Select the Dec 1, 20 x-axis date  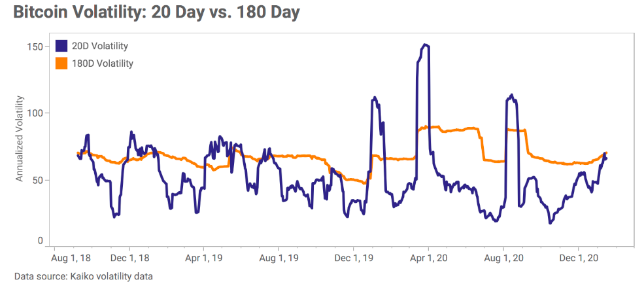click(578, 258)
